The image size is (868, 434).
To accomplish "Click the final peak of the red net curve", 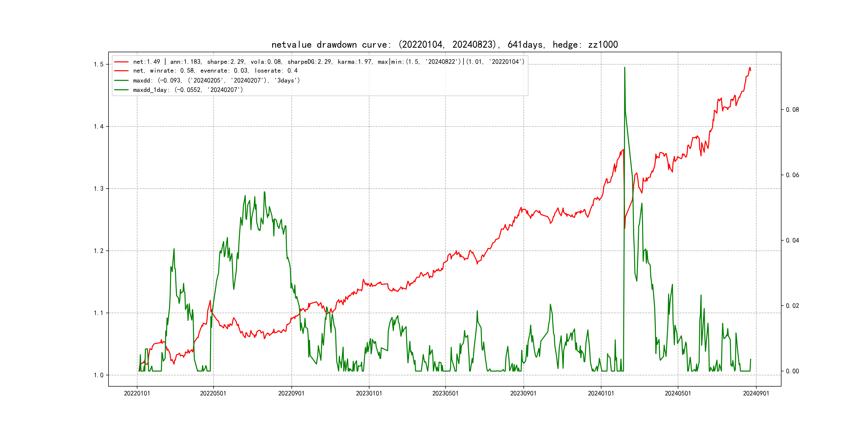I will (x=750, y=68).
